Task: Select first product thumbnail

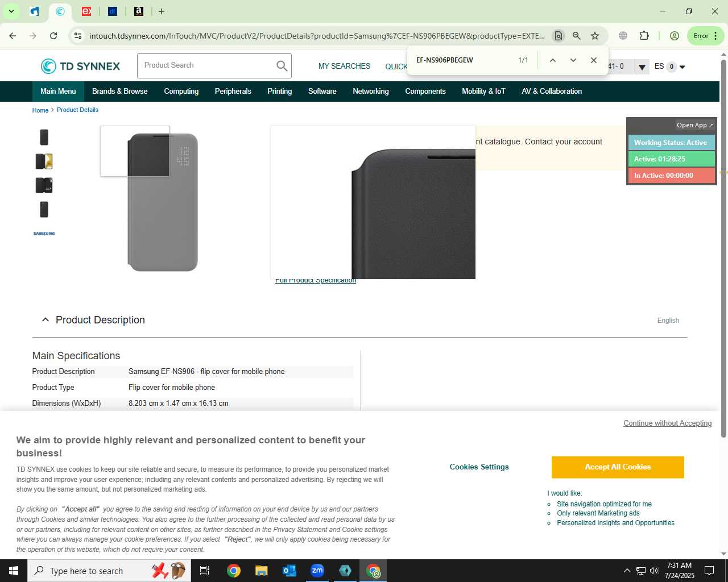Action: click(44, 137)
